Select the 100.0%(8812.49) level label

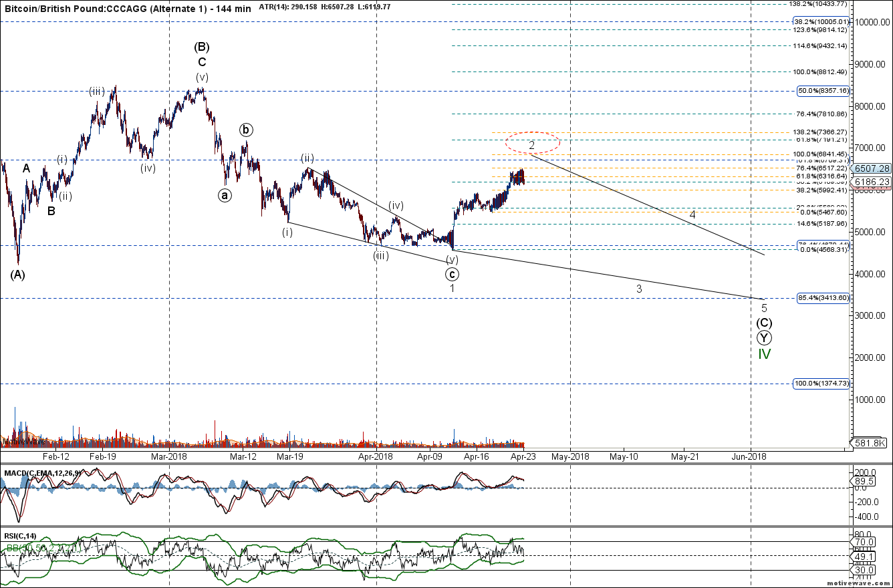point(820,72)
